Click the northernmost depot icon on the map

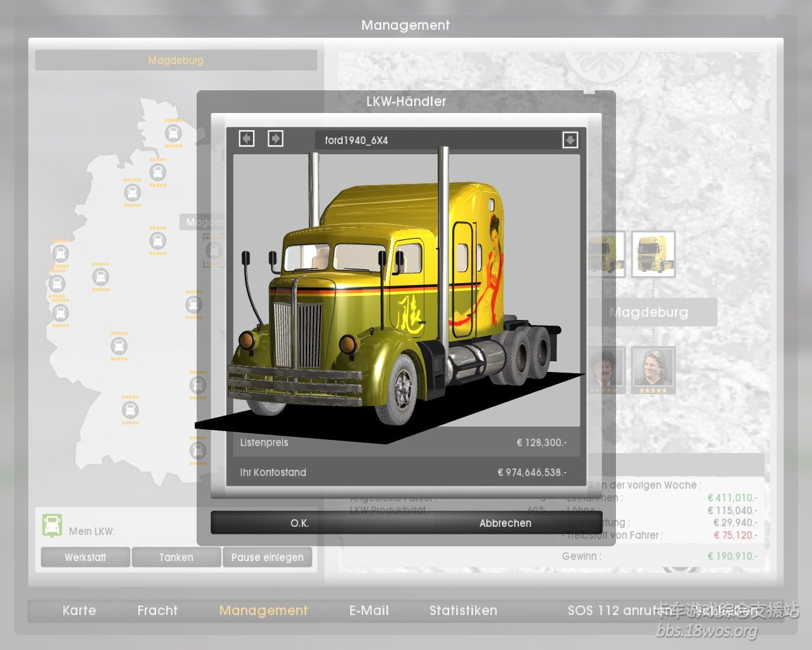(173, 133)
